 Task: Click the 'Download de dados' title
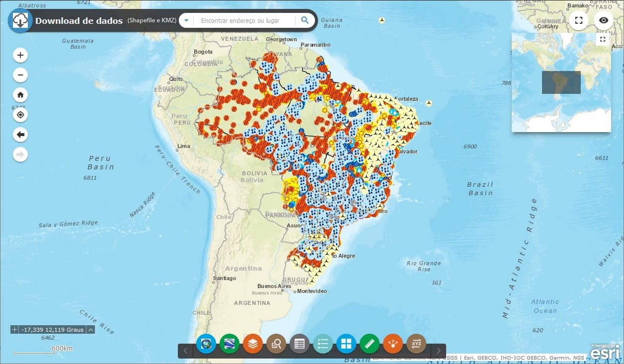pos(79,21)
